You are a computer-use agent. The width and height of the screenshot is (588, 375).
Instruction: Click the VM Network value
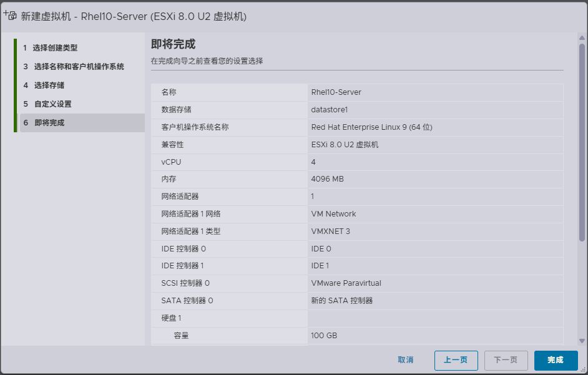pos(333,214)
